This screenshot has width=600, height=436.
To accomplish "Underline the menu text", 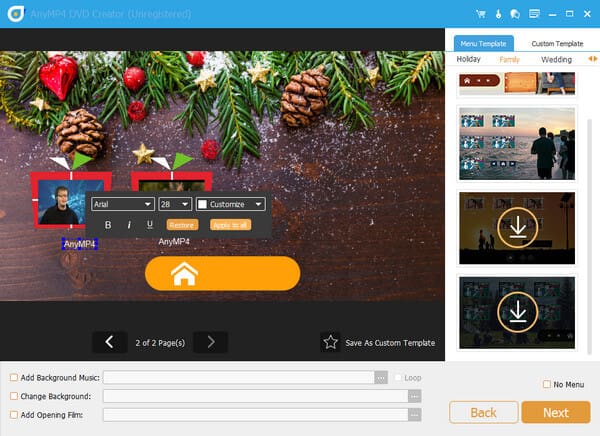I will pos(150,225).
